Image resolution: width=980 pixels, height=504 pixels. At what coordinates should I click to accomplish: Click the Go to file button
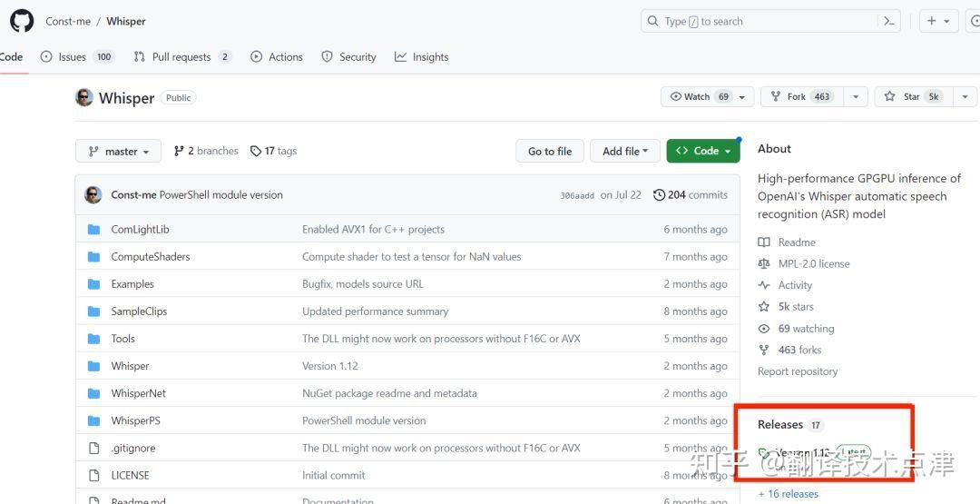pos(550,152)
